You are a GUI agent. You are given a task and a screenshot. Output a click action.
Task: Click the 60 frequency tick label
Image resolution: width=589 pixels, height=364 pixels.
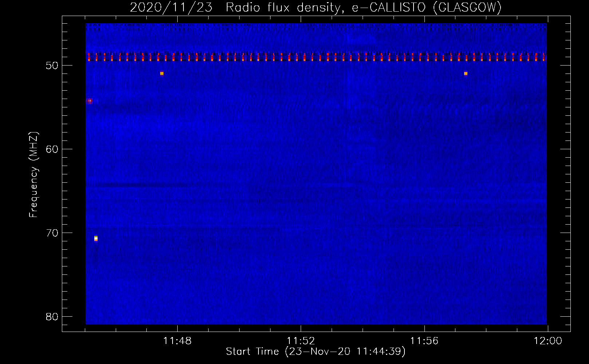52,149
